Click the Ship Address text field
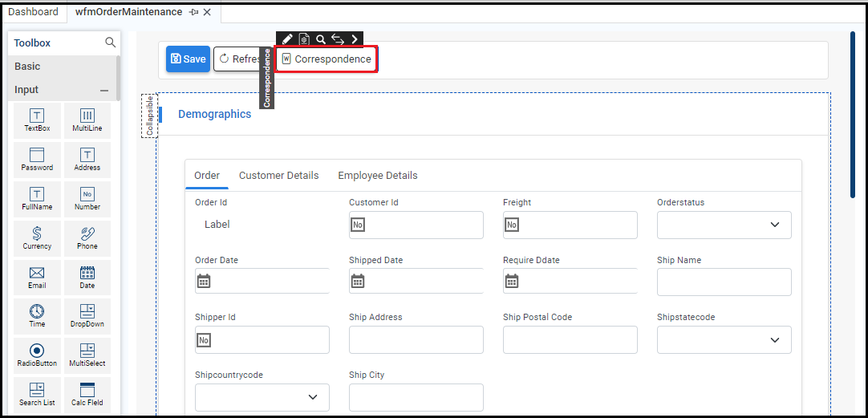868x418 pixels. 416,340
